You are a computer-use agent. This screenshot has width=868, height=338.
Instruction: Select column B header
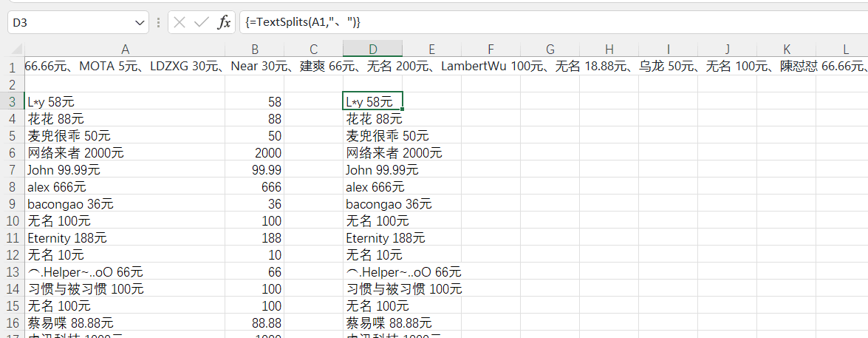pos(255,50)
